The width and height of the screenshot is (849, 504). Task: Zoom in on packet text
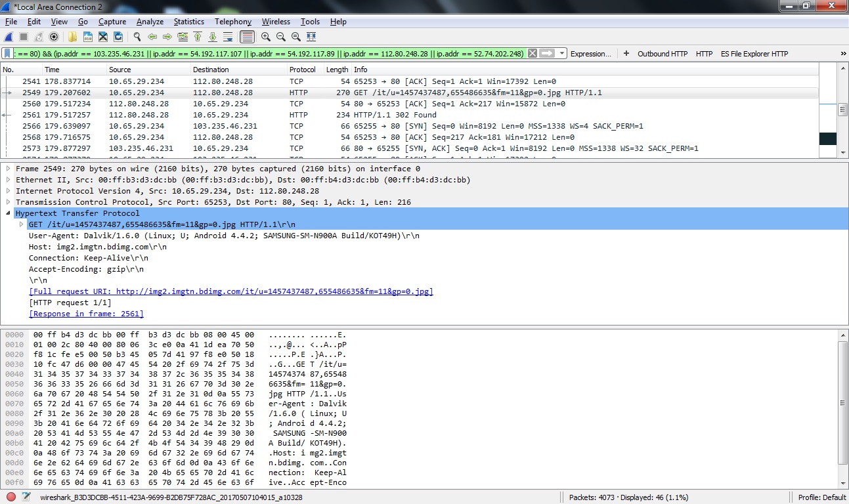pyautogui.click(x=265, y=37)
